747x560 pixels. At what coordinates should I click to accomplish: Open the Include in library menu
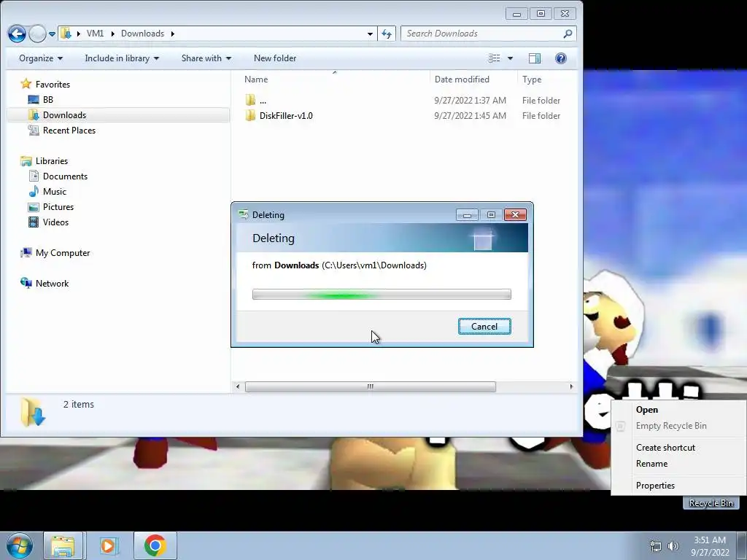[x=122, y=58]
